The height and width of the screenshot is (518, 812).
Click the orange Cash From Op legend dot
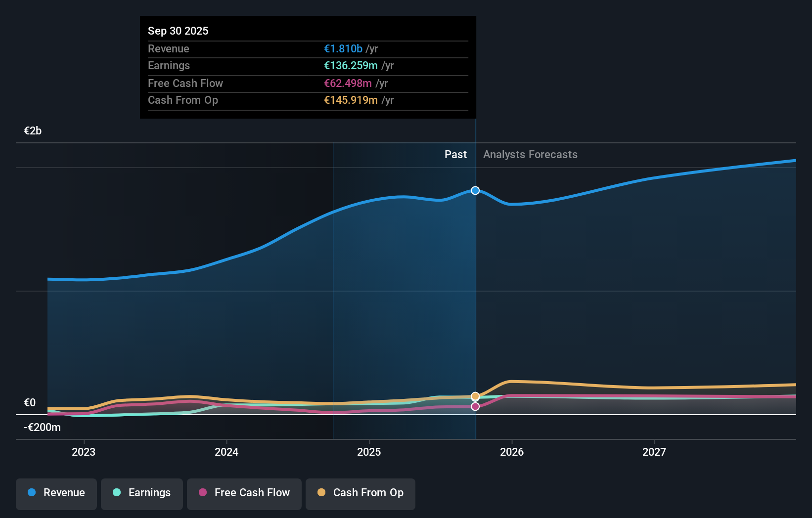(x=321, y=493)
